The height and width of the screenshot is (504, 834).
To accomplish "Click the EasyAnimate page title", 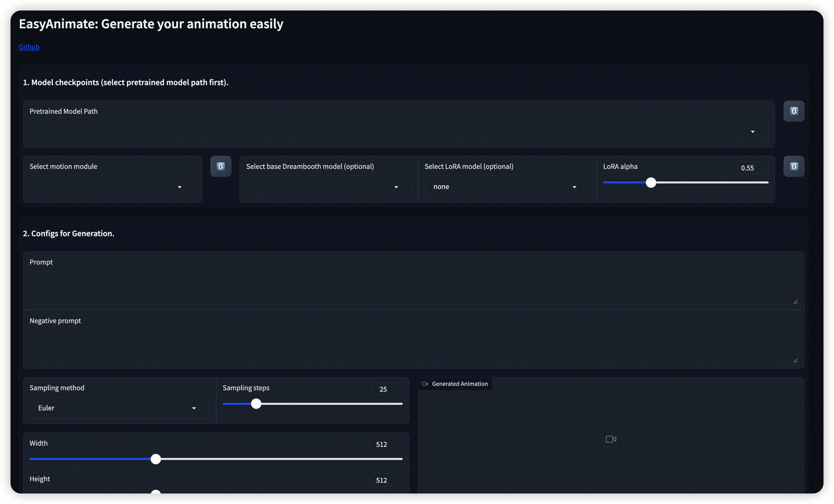I will pyautogui.click(x=151, y=24).
